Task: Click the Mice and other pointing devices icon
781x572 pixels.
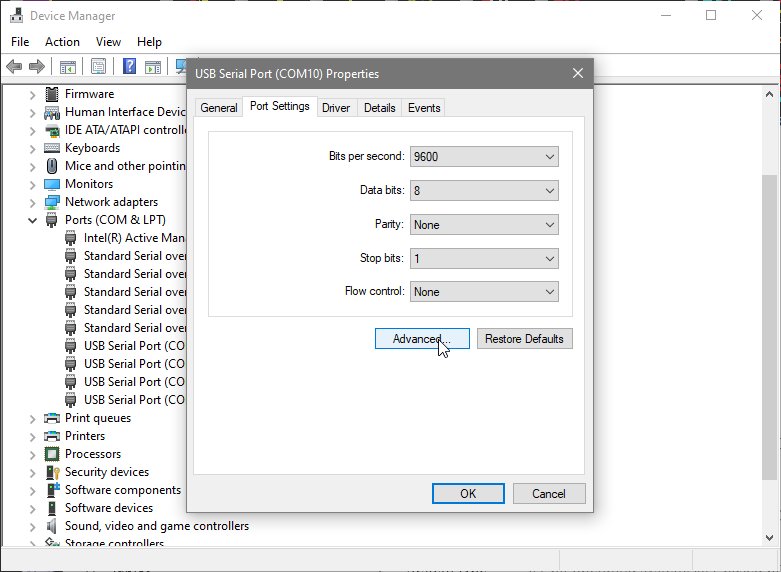Action: 52,165
